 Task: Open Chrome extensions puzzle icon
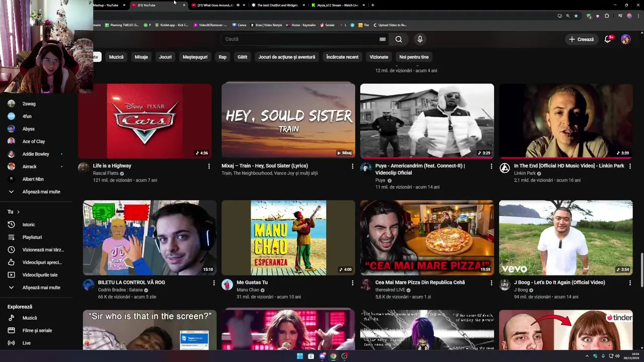(x=607, y=16)
